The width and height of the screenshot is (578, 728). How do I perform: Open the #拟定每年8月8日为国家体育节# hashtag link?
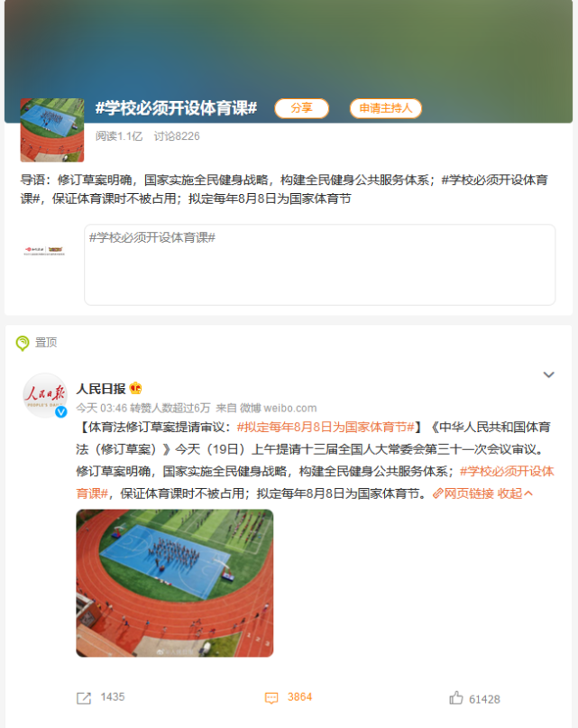pyautogui.click(x=326, y=427)
